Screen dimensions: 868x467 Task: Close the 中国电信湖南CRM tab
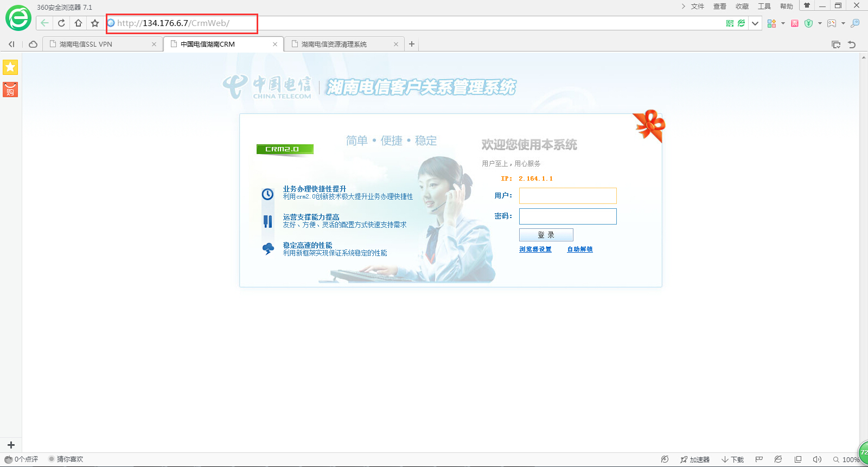click(x=275, y=44)
